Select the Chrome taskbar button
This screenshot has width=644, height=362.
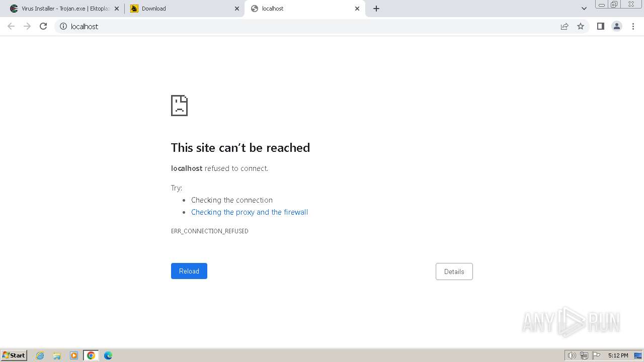point(91,355)
